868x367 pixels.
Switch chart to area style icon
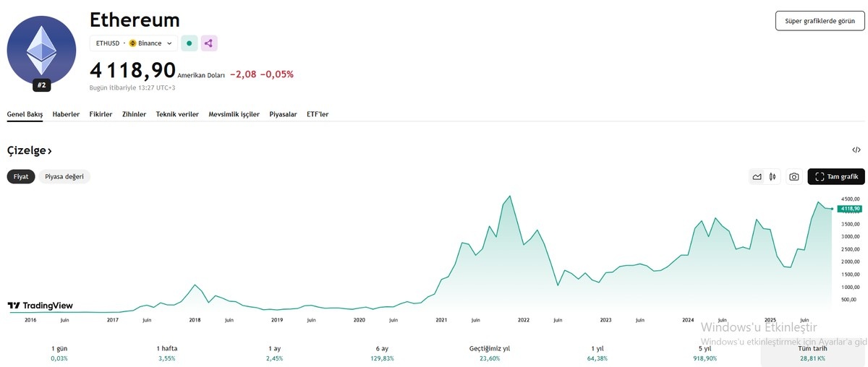tap(757, 177)
